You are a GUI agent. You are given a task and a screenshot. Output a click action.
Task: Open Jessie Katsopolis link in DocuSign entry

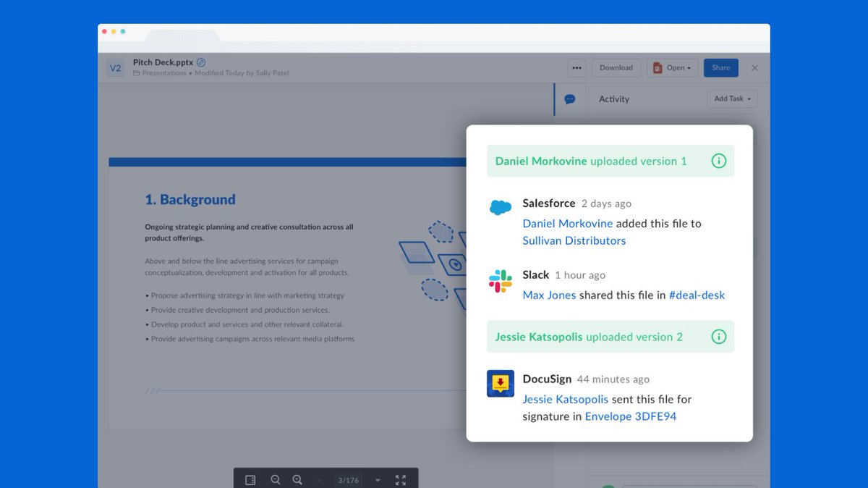(566, 399)
